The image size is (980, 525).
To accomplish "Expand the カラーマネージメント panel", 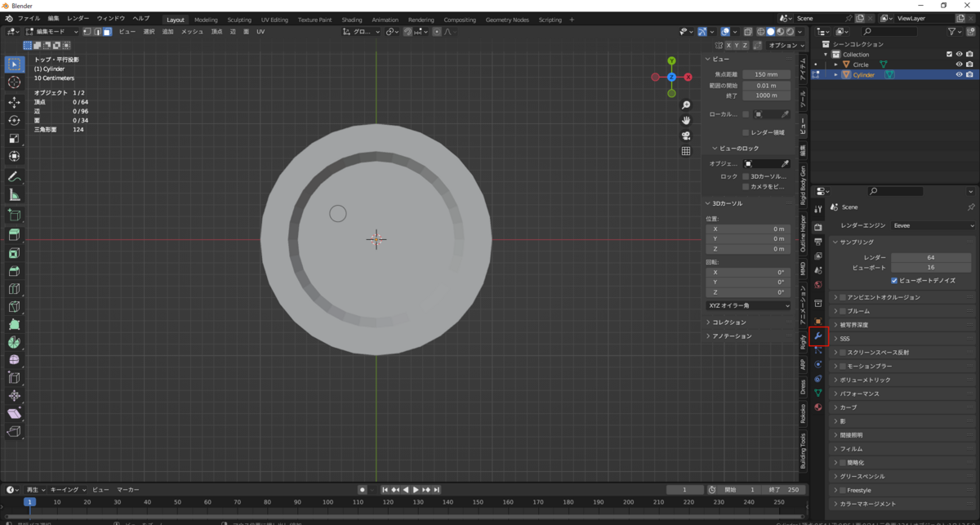I will (902, 504).
